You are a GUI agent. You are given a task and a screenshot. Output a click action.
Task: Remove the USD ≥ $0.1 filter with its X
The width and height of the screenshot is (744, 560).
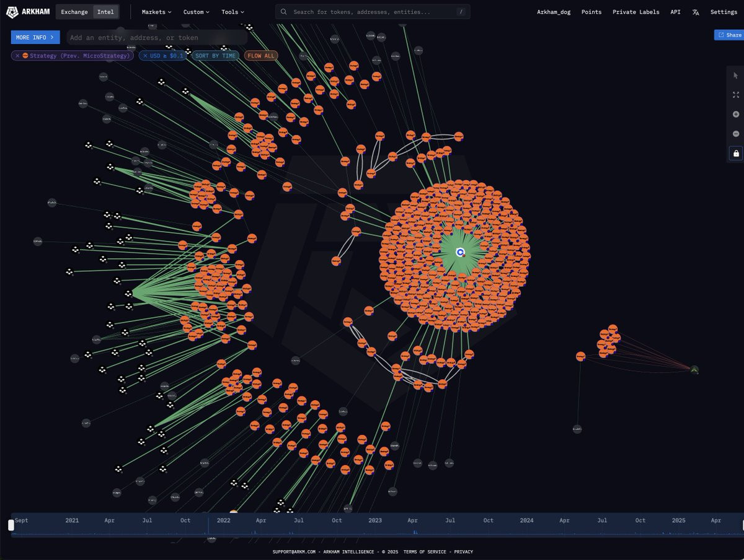(145, 56)
